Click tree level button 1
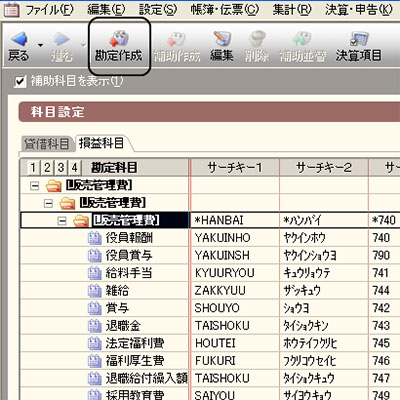The image size is (400, 400). [x=33, y=168]
